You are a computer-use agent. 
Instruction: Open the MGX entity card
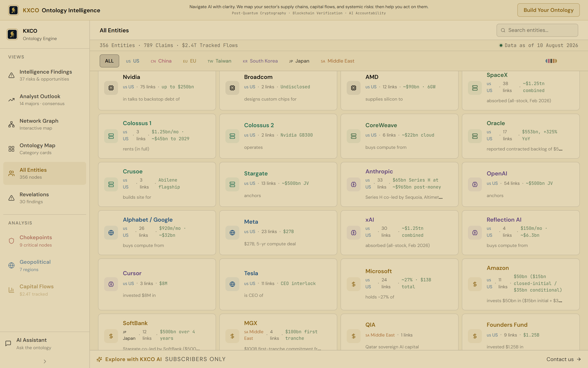point(278,332)
